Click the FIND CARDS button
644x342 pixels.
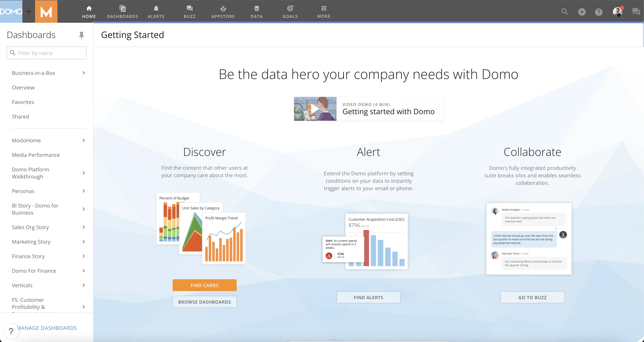click(x=204, y=285)
